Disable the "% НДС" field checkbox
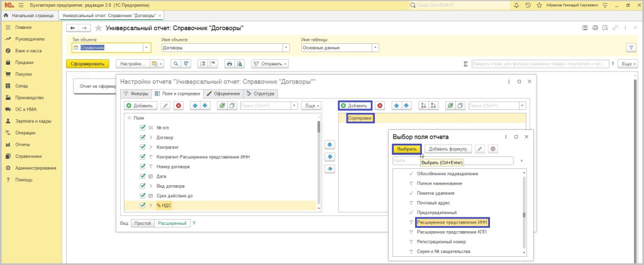The width and height of the screenshot is (644, 265). tap(142, 205)
